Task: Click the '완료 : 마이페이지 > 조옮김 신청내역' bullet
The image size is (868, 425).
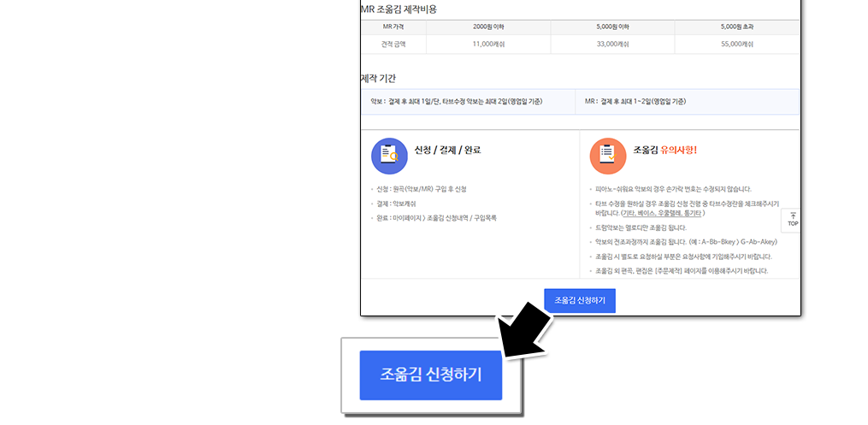Action: click(436, 218)
